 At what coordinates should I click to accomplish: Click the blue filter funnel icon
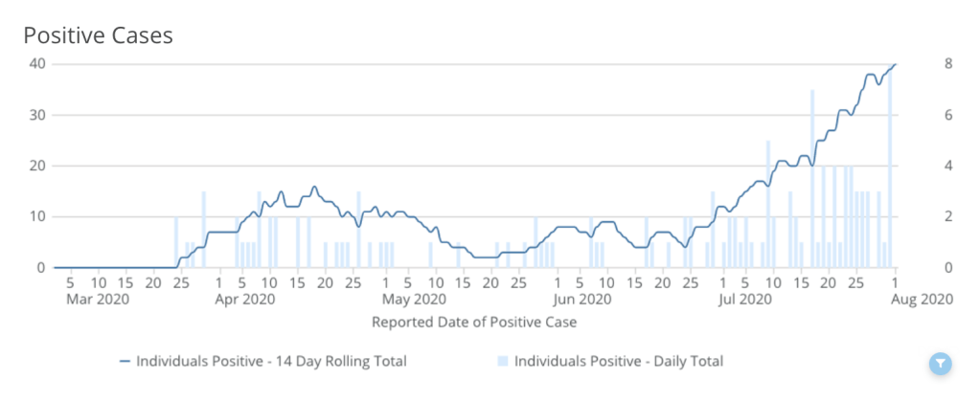point(942,364)
